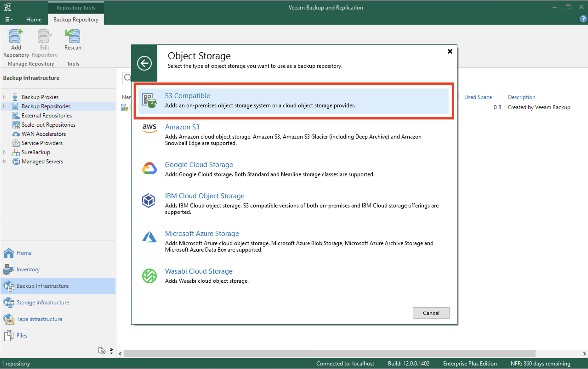Click the Storage Infrastructure icon
Viewport: 588px width, 369px height.
tap(9, 303)
